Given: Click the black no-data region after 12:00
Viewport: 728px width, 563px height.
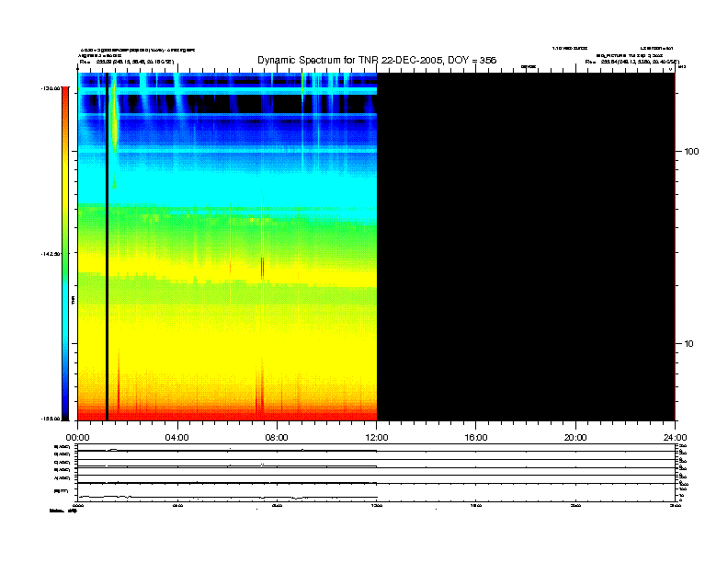Looking at the screenshot, I should point(524,248).
